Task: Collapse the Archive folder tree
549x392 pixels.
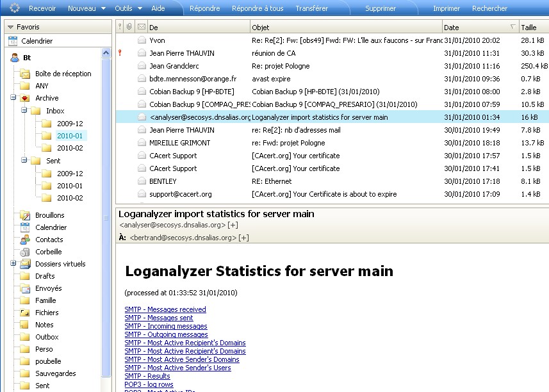Action: tap(13, 98)
